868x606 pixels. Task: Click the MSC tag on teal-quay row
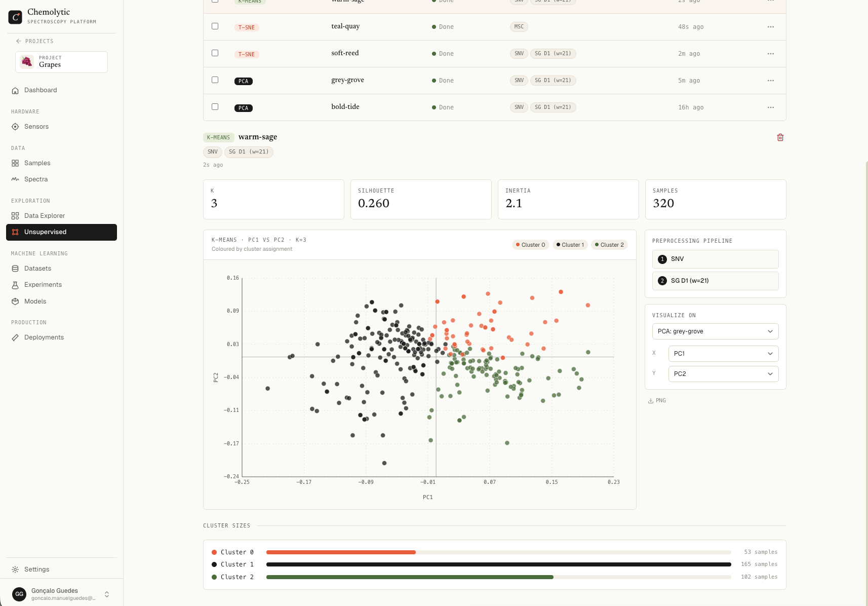coord(519,27)
